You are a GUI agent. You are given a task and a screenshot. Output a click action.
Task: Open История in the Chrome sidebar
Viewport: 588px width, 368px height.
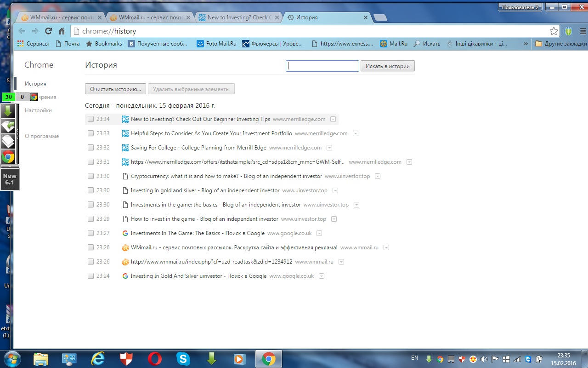point(35,84)
